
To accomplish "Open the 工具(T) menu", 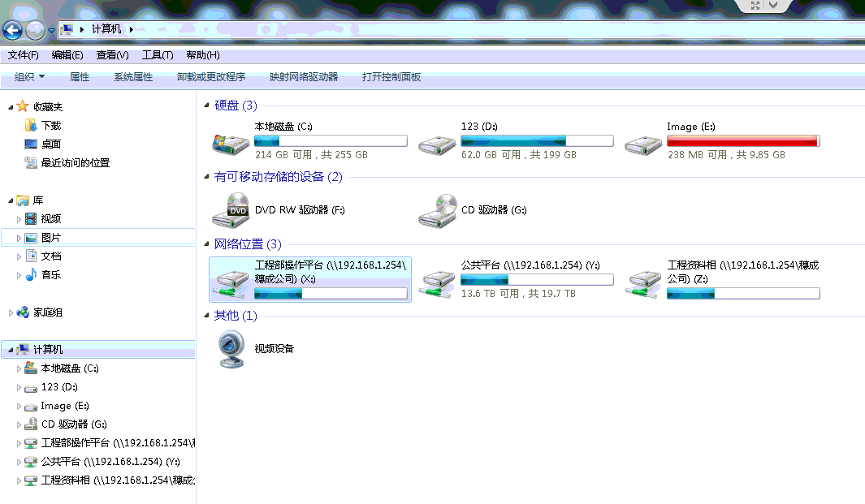I will 158,55.
